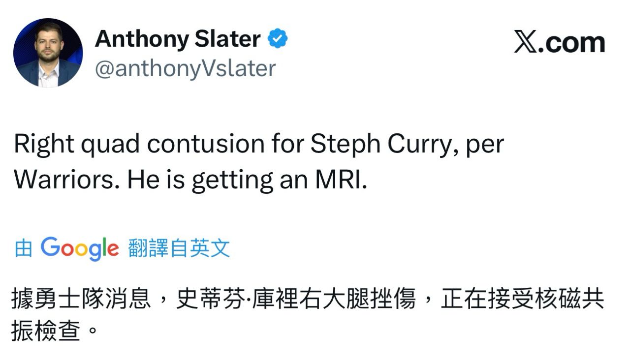Screen dimensions: 630x364
Task: Click the 由 character before Google
Action: click(x=23, y=248)
